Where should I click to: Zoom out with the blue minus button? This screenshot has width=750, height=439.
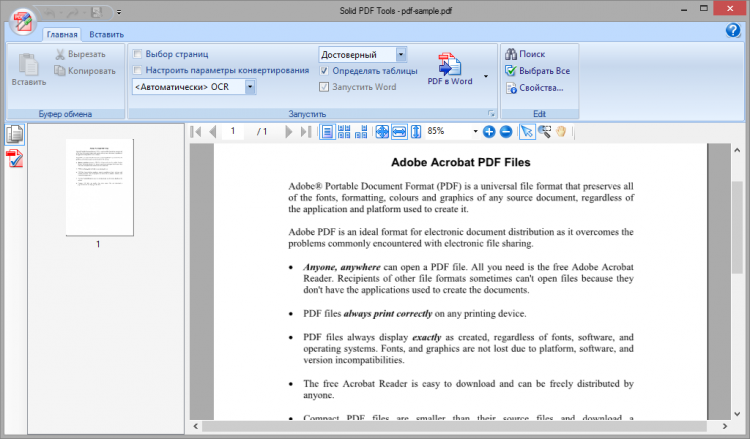coord(506,132)
